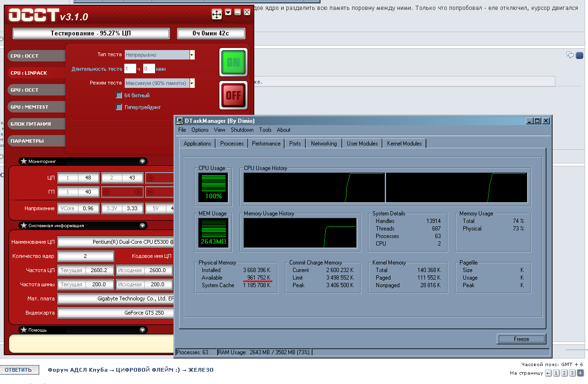Open the Options menu in DTaskManager
Viewport: 588px width, 384px height.
200,130
